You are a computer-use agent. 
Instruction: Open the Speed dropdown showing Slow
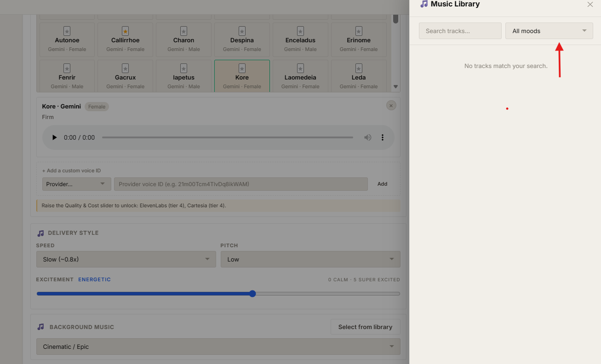(x=126, y=259)
